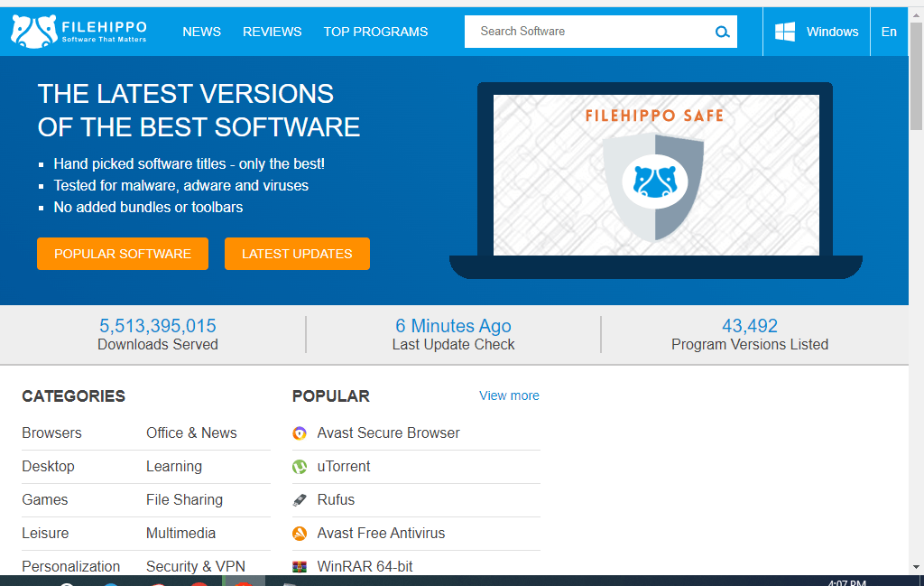Click the Rufus USB icon

coord(300,500)
